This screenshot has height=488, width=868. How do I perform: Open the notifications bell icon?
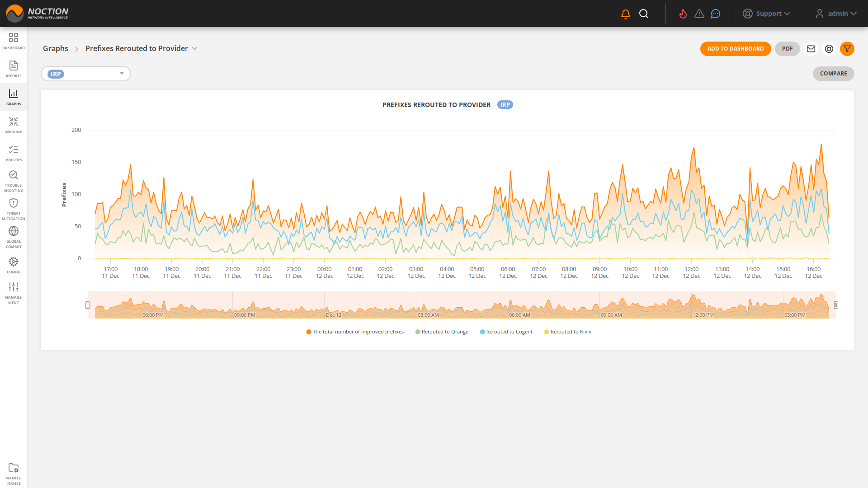(626, 14)
